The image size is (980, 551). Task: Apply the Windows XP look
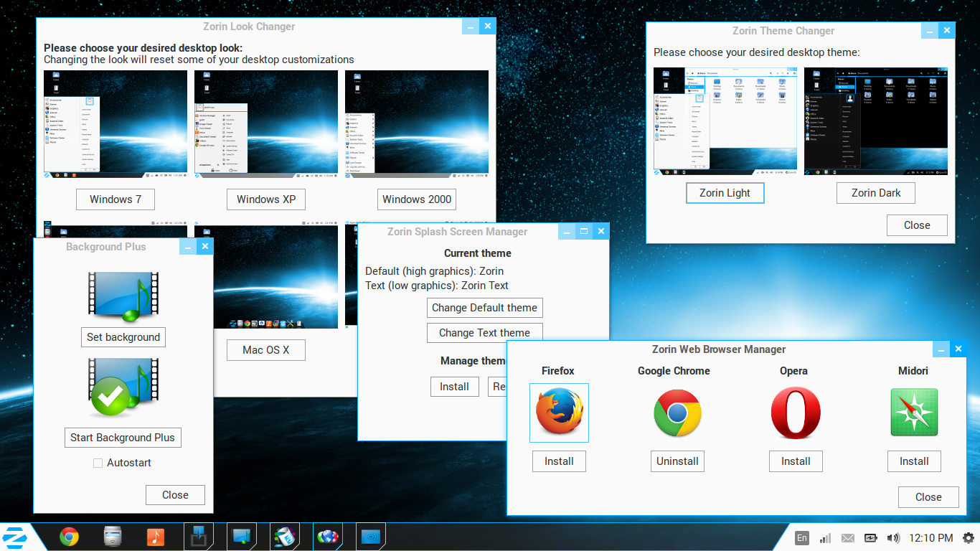(266, 199)
